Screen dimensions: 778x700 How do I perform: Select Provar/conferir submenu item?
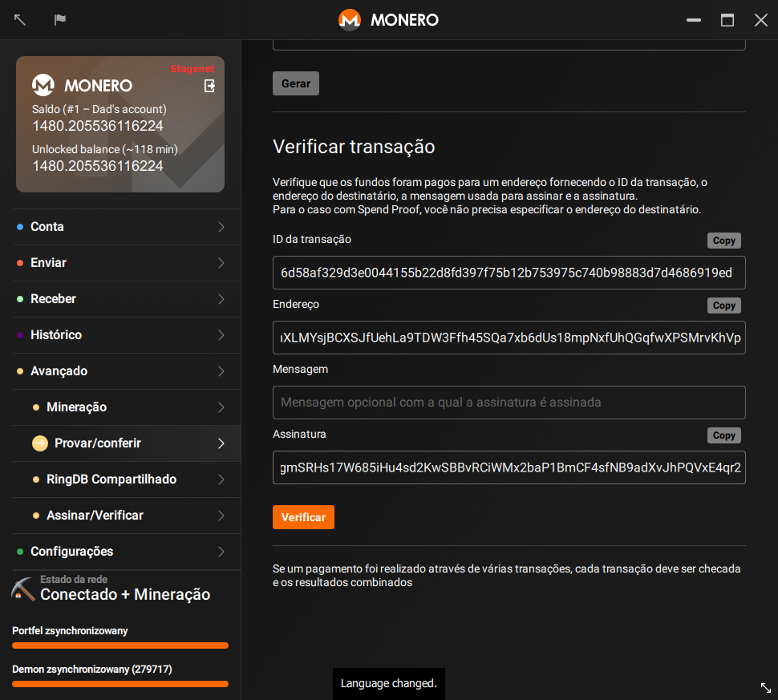click(x=127, y=443)
